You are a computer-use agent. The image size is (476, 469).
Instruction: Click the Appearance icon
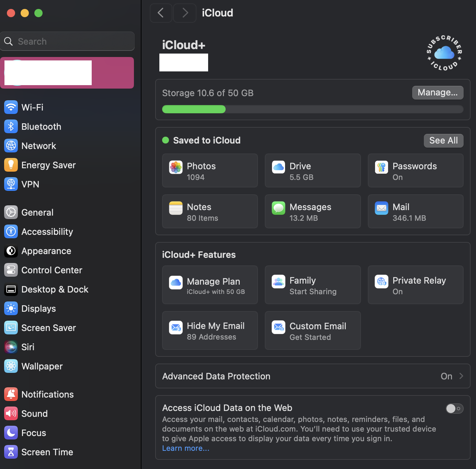coord(11,251)
